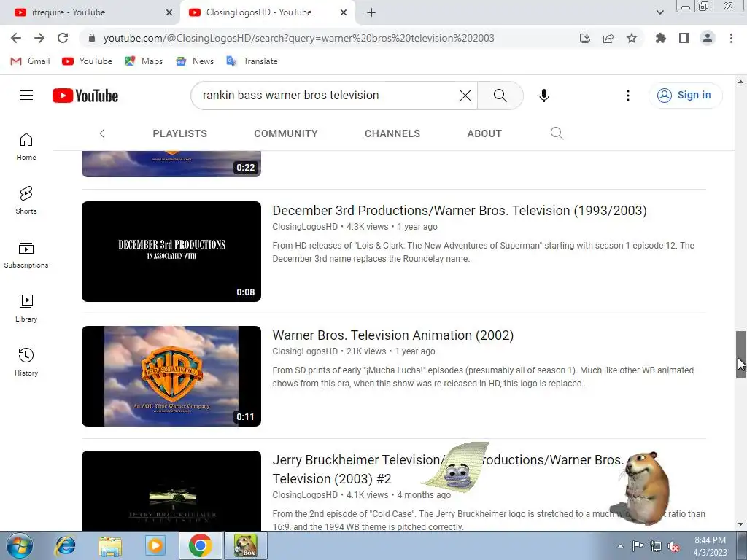Open the PLAYLISTS channel tab
This screenshot has height=560, width=747.
179,134
